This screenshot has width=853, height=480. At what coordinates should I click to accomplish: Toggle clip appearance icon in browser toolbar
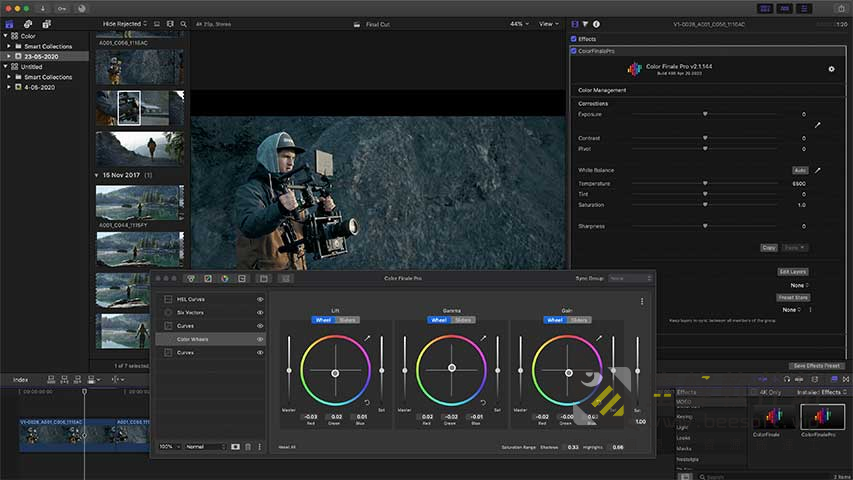coord(157,24)
